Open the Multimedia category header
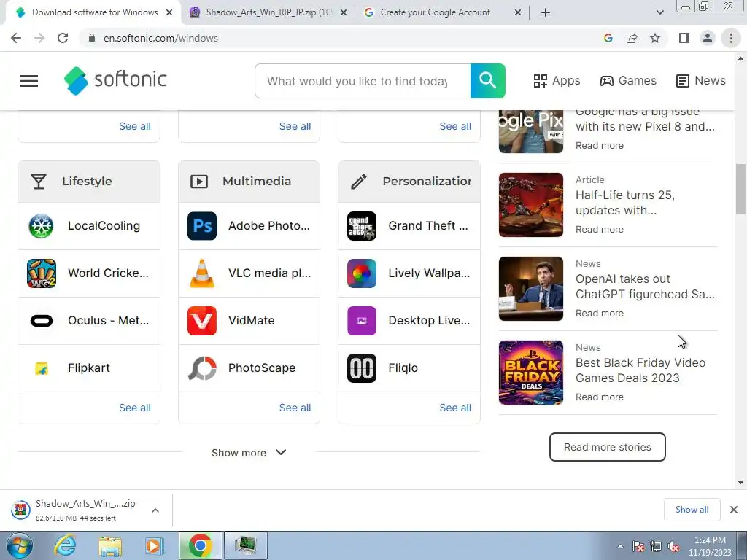This screenshot has width=747, height=560. click(249, 182)
